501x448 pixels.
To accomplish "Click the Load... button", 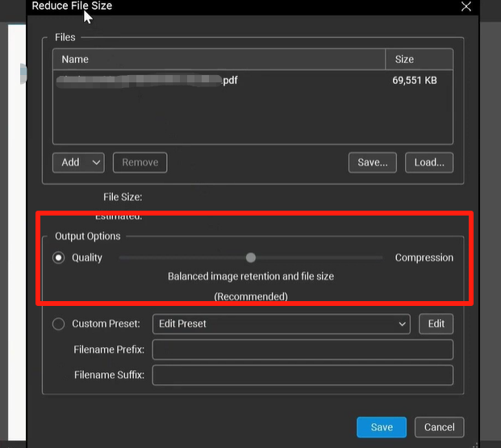I will [x=428, y=162].
